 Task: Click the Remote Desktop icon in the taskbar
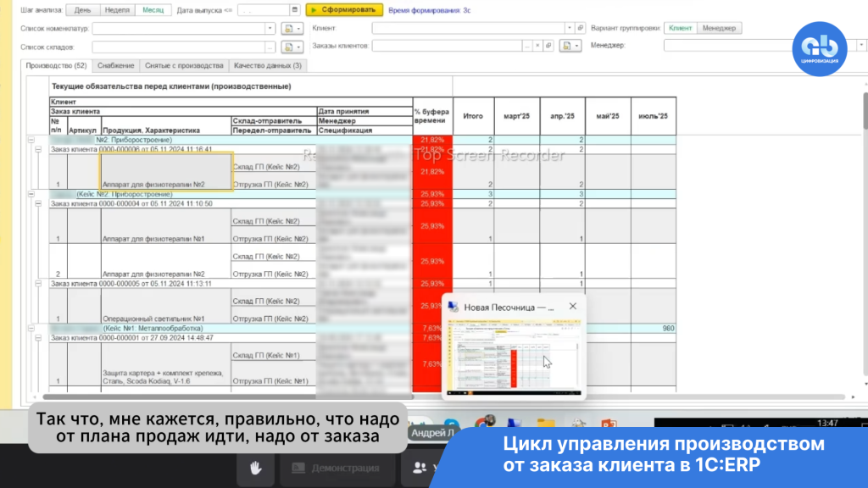(x=515, y=424)
